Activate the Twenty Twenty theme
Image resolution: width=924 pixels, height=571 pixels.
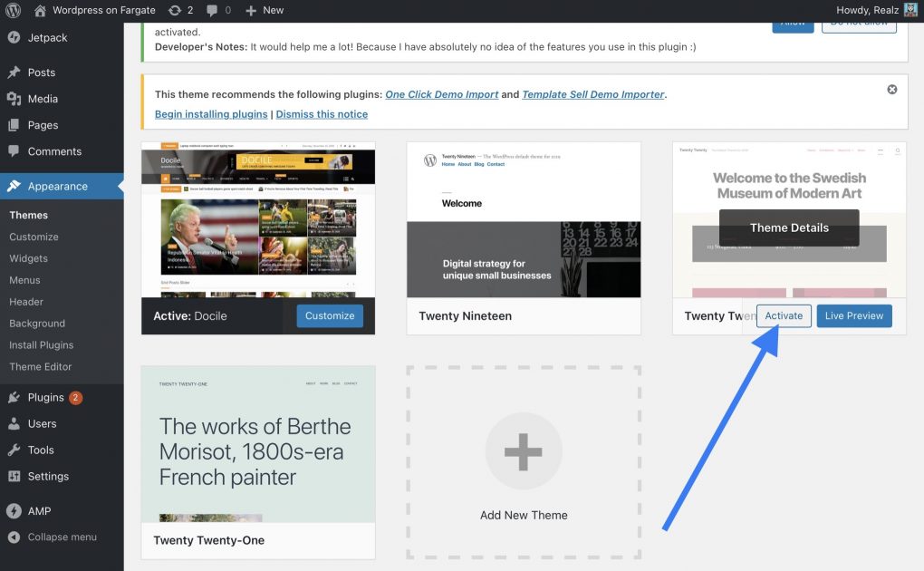coord(784,315)
